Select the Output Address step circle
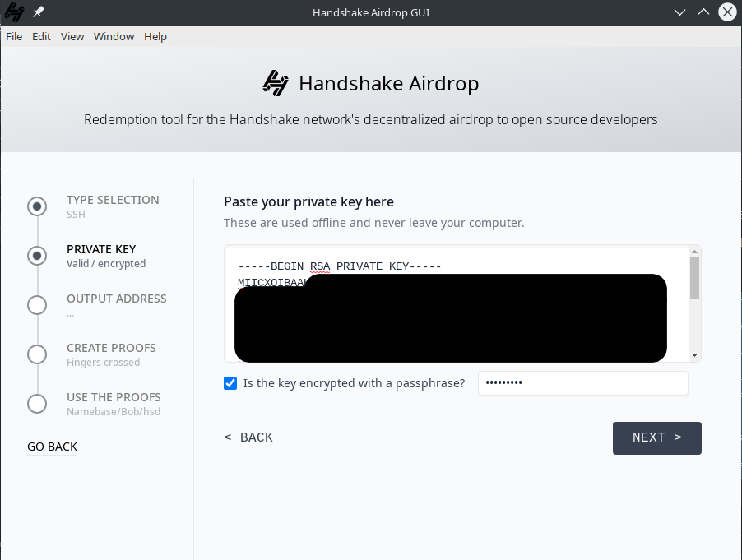This screenshot has width=742, height=560. coord(37,305)
